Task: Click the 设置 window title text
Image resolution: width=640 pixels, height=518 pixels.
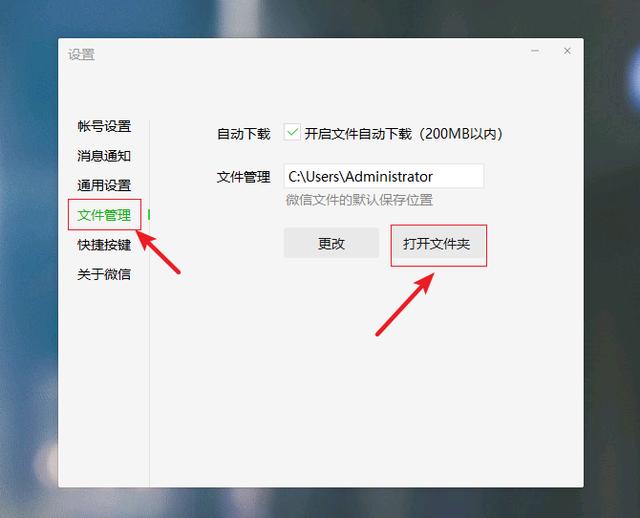Action: pyautogui.click(x=81, y=54)
